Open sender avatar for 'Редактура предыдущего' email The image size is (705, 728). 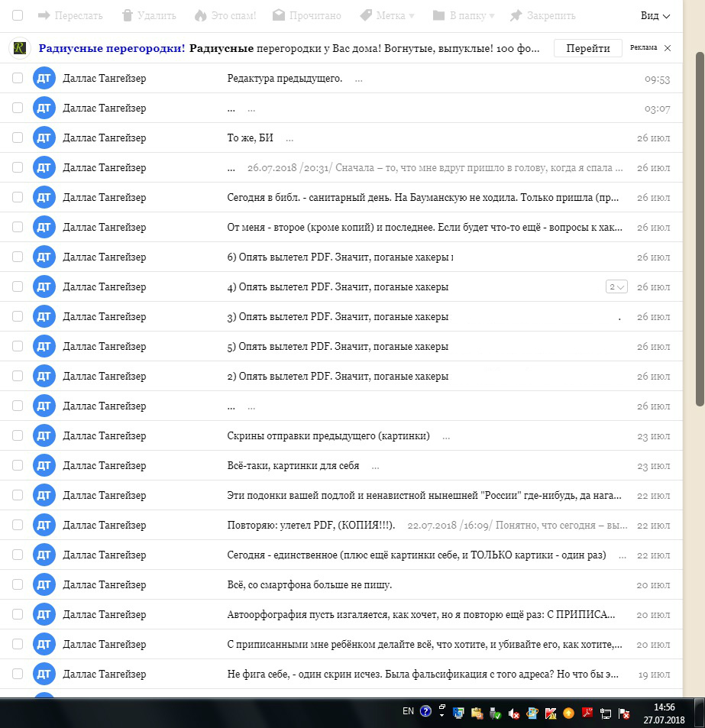click(44, 79)
